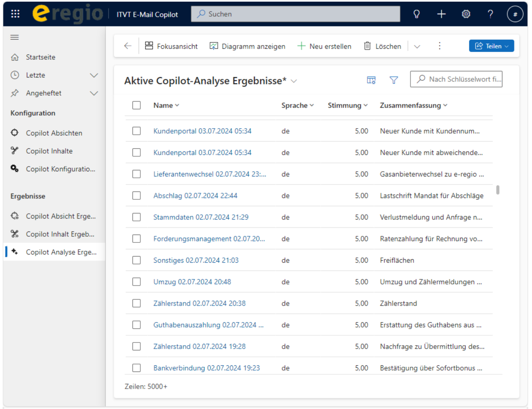The image size is (532, 409).
Task: Open the filter icon next to the grid
Action: click(x=394, y=80)
